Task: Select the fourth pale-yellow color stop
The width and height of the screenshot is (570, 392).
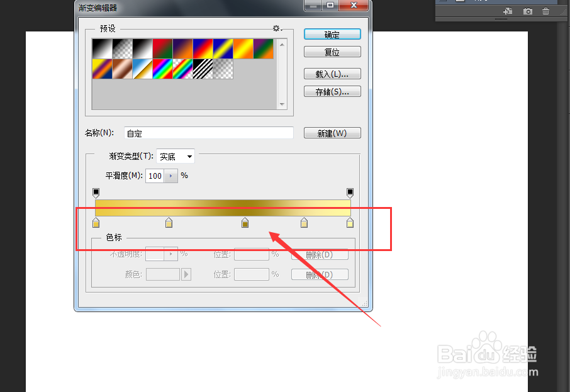Action: [x=305, y=223]
